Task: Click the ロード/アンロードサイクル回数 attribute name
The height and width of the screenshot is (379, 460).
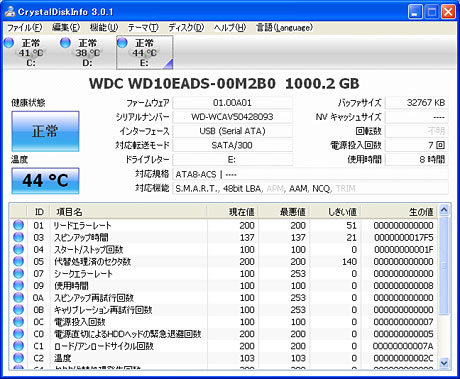Action: (x=104, y=346)
